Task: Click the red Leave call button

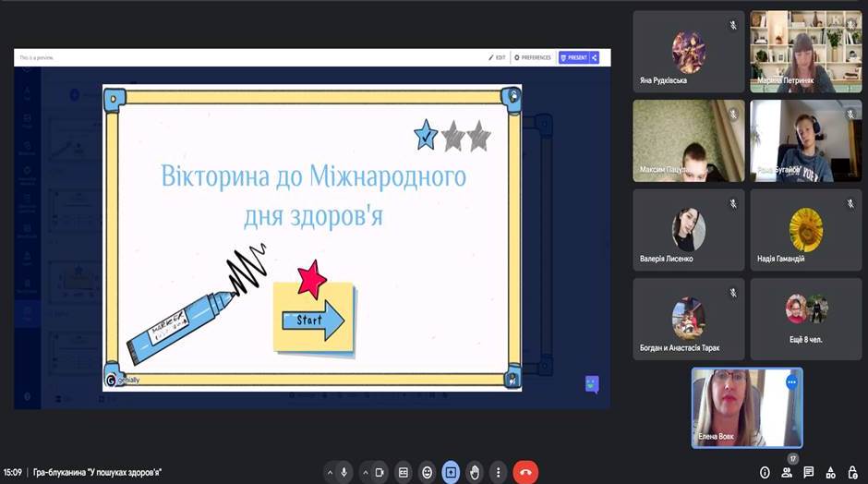Action: (x=525, y=472)
